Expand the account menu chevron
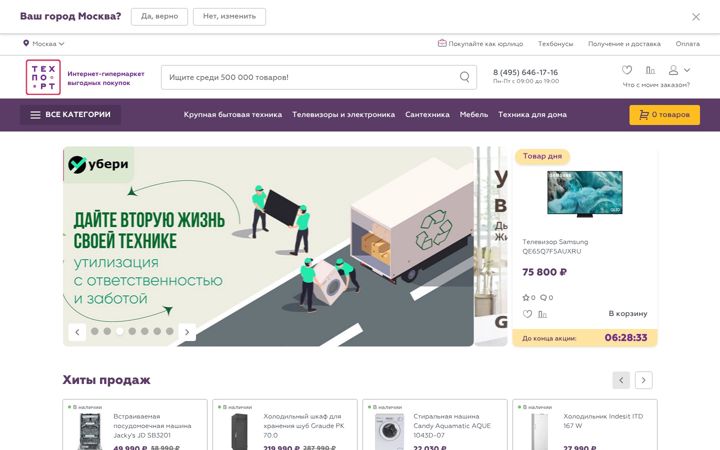The width and height of the screenshot is (720, 450). 687,70
